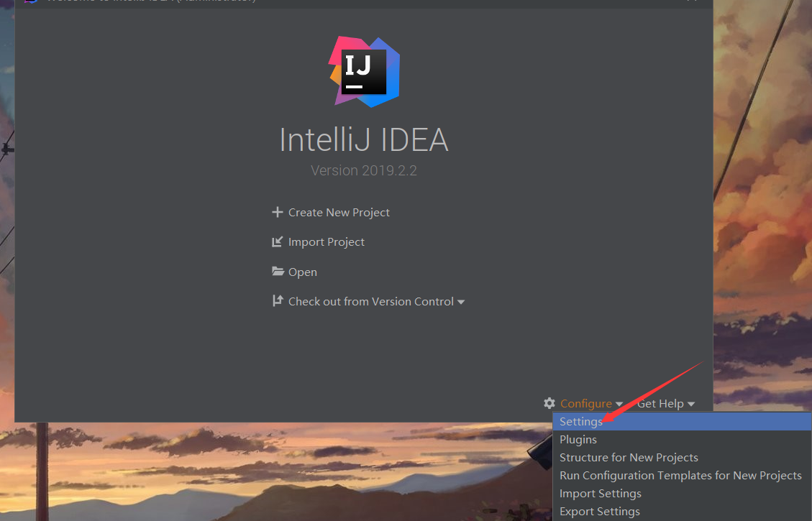Choose Run Configuration Templates for New Projects
The width and height of the screenshot is (812, 521).
682,476
